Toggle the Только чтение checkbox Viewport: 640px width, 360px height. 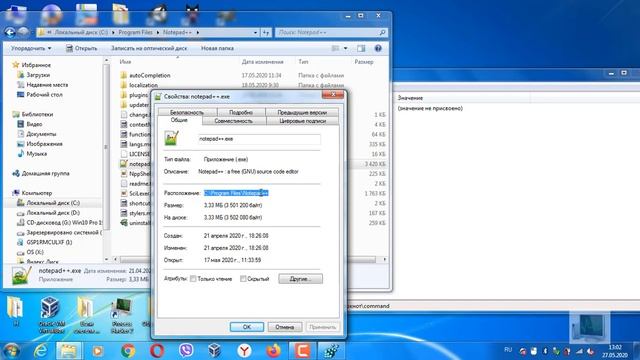[x=193, y=279]
